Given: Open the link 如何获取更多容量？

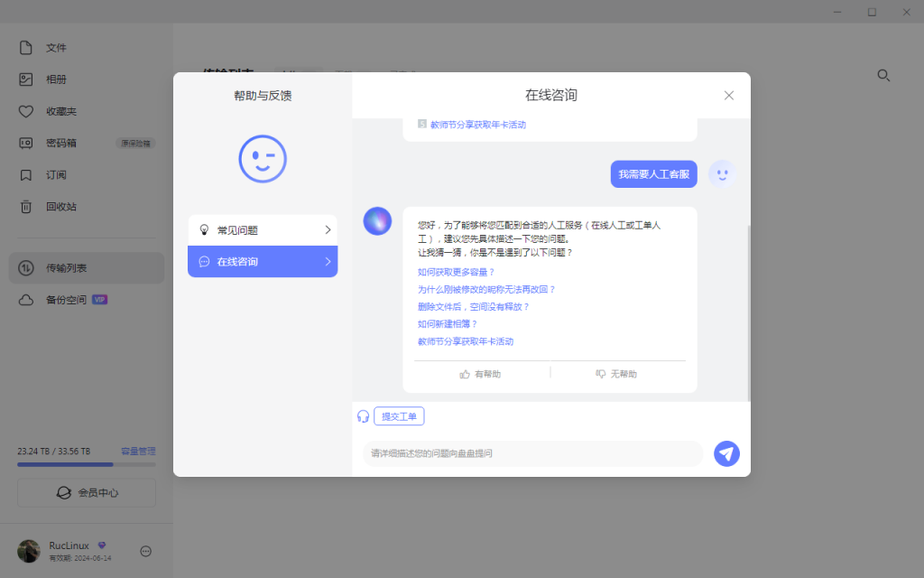Looking at the screenshot, I should 456,272.
